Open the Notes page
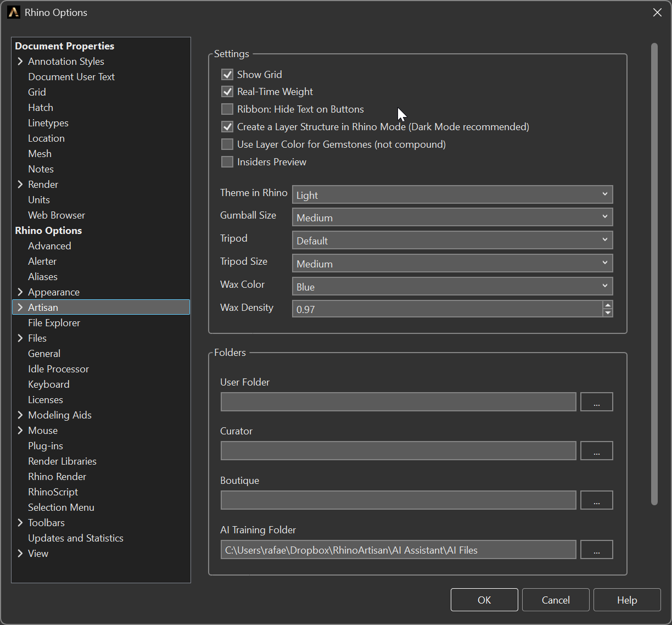 coord(41,169)
